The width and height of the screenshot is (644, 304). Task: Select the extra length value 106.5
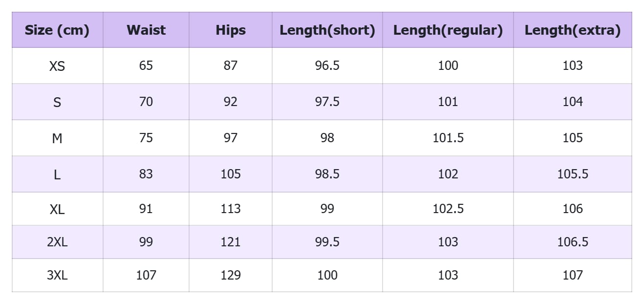(572, 242)
